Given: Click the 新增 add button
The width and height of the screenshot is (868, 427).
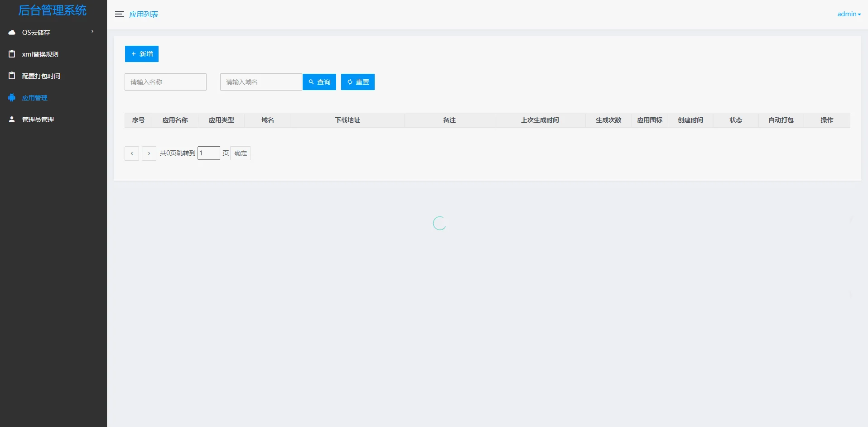Looking at the screenshot, I should (142, 54).
